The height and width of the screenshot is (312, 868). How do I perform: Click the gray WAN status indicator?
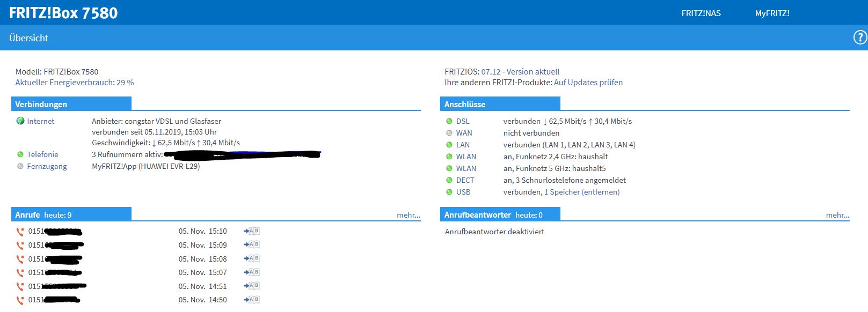click(449, 133)
